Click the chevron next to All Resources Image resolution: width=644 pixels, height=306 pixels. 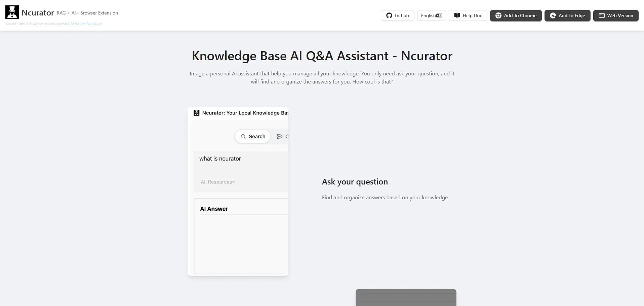234,182
